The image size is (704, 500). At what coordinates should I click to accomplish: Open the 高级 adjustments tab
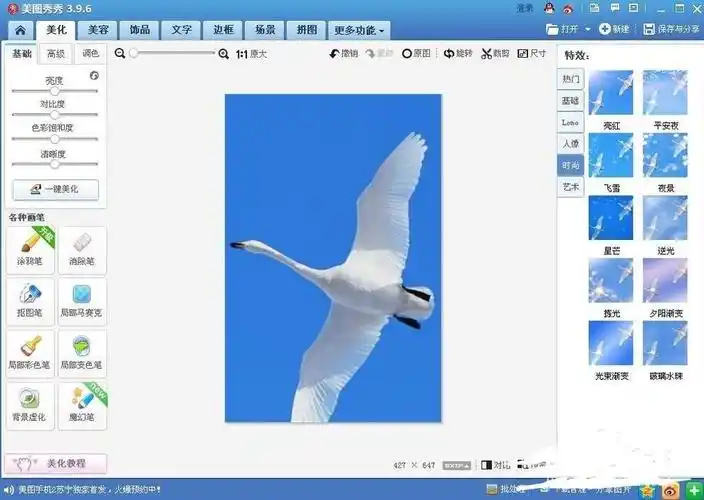[55, 54]
